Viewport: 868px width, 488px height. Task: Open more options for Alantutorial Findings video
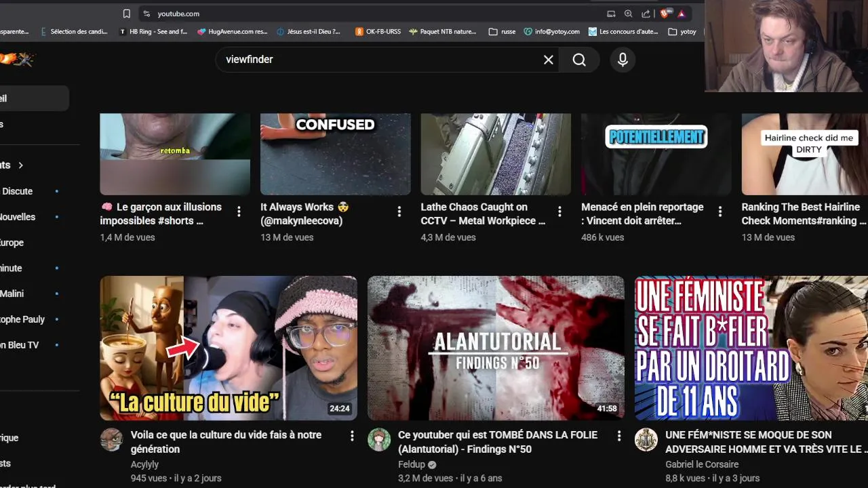pos(619,436)
